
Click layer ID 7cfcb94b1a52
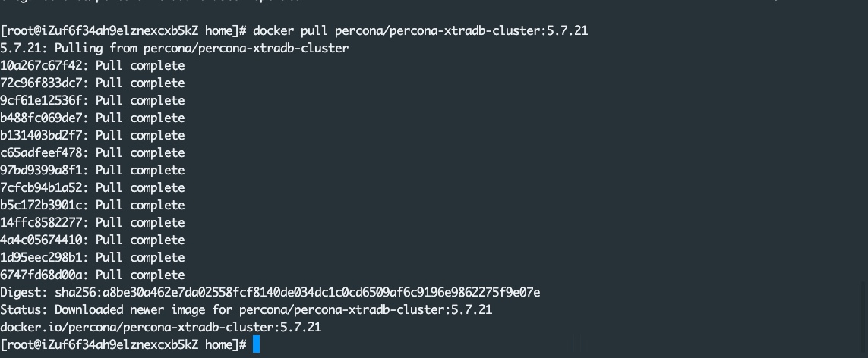43,188
